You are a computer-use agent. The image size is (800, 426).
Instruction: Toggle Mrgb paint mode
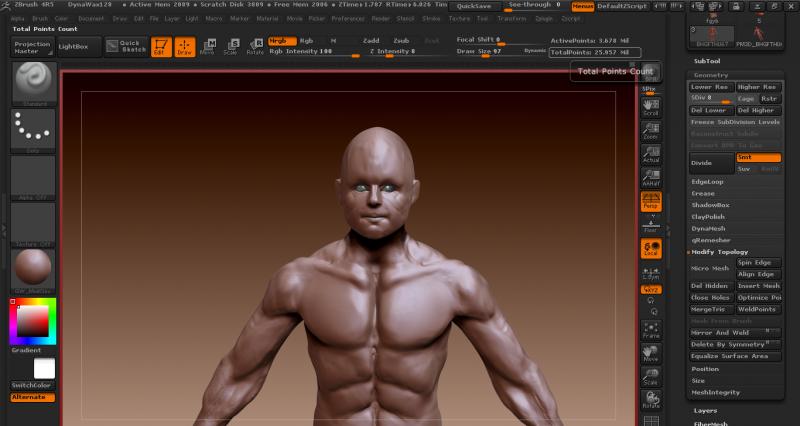pyautogui.click(x=282, y=41)
